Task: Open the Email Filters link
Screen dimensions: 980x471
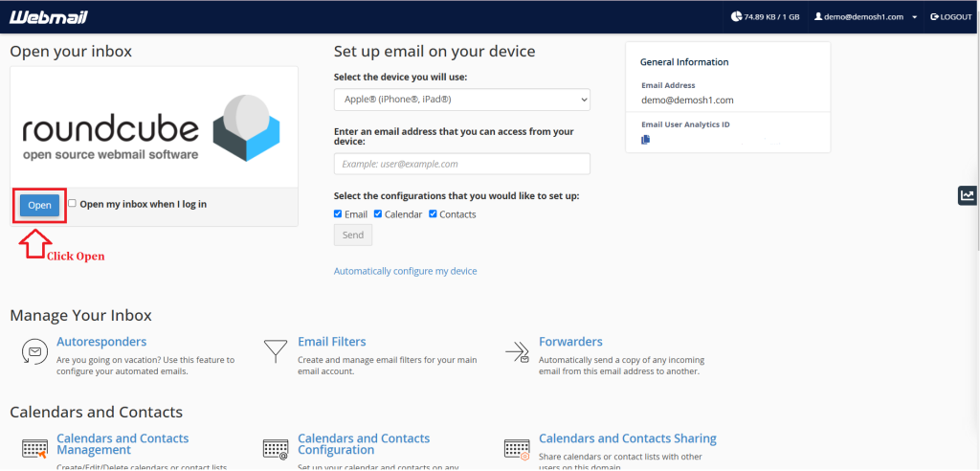Action: coord(332,342)
